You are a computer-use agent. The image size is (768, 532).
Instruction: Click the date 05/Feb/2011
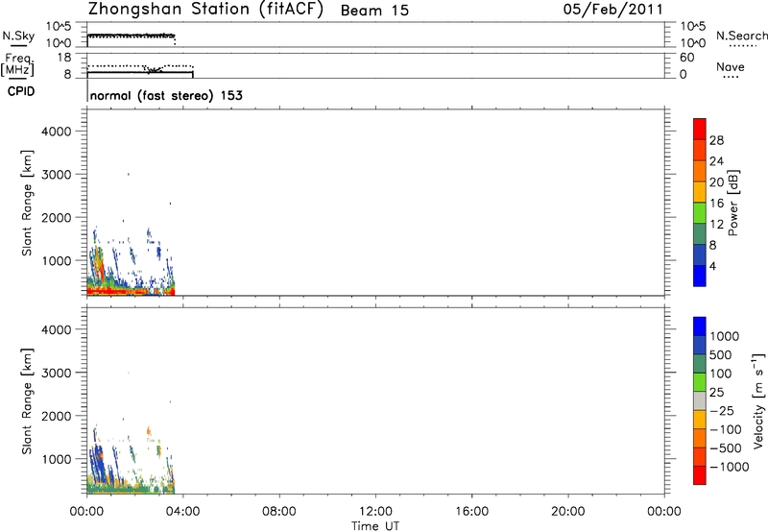point(612,9)
